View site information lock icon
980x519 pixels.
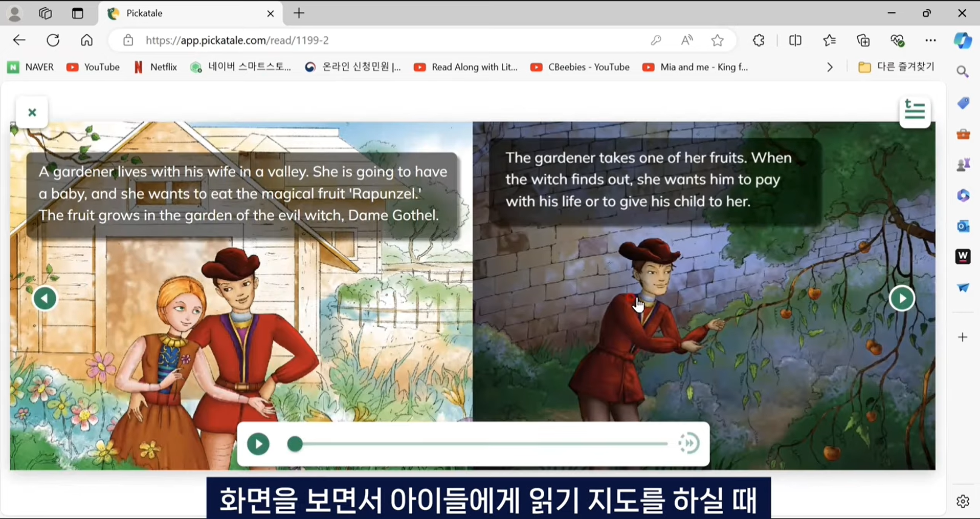point(128,40)
